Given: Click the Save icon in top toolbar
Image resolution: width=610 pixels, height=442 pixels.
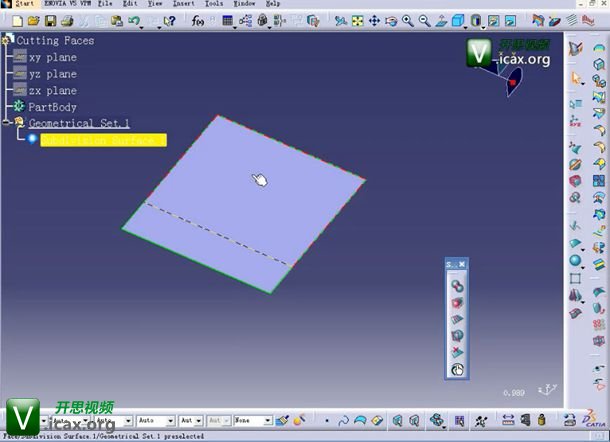Looking at the screenshot, I should point(49,20).
